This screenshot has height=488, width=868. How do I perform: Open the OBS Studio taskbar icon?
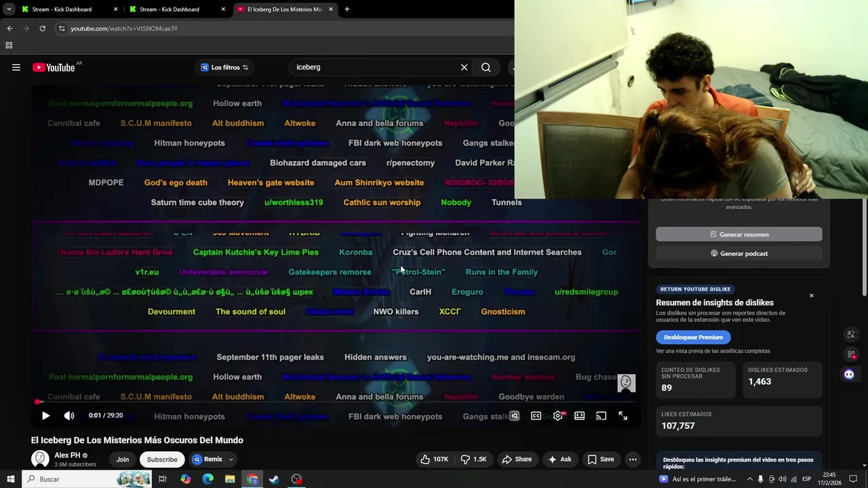coord(296,479)
